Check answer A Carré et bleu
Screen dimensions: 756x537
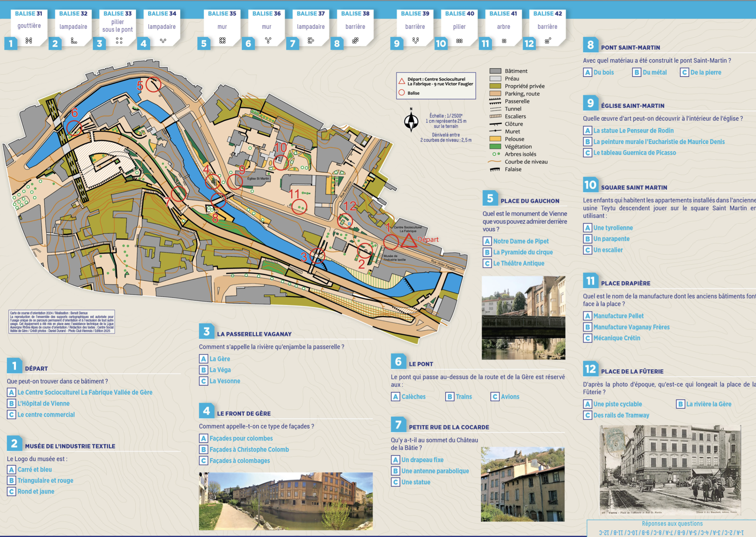click(12, 470)
